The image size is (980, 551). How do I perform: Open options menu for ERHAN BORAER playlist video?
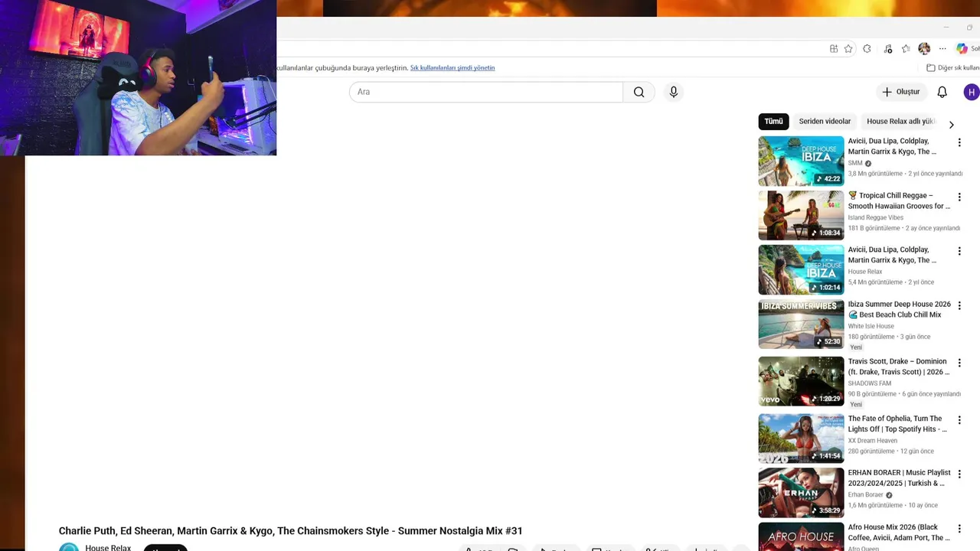[x=959, y=475]
